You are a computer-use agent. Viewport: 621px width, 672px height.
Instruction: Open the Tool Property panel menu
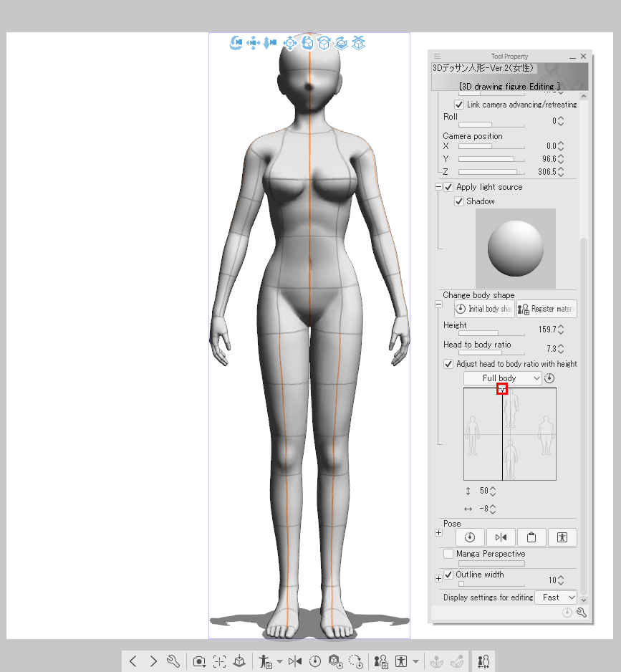[438, 57]
